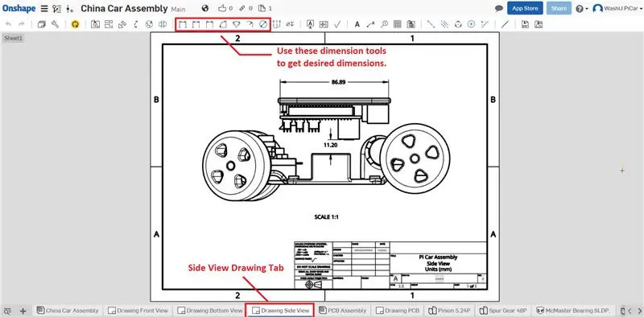Viewport: 644px width, 317px height.
Task: Click the Share button
Action: tap(559, 8)
